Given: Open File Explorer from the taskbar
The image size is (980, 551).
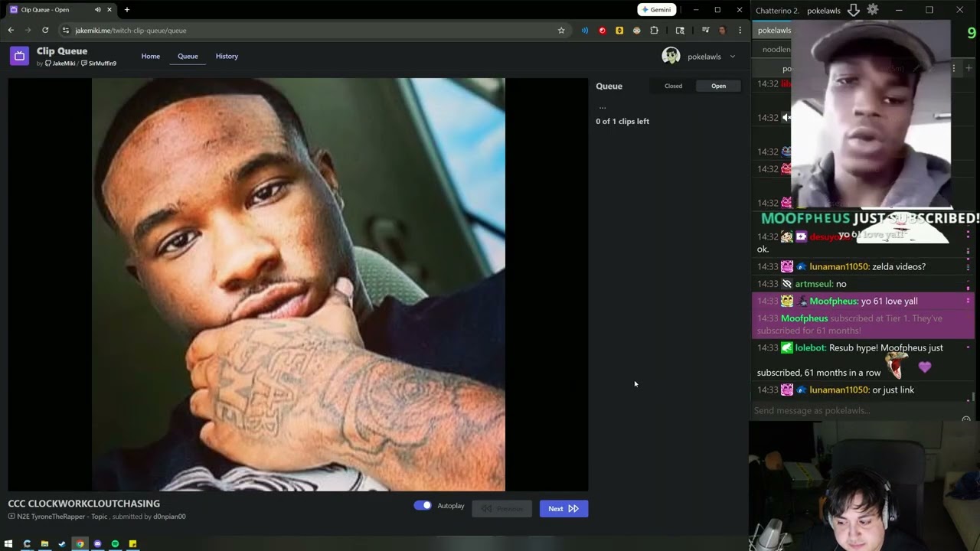Looking at the screenshot, I should [44, 544].
